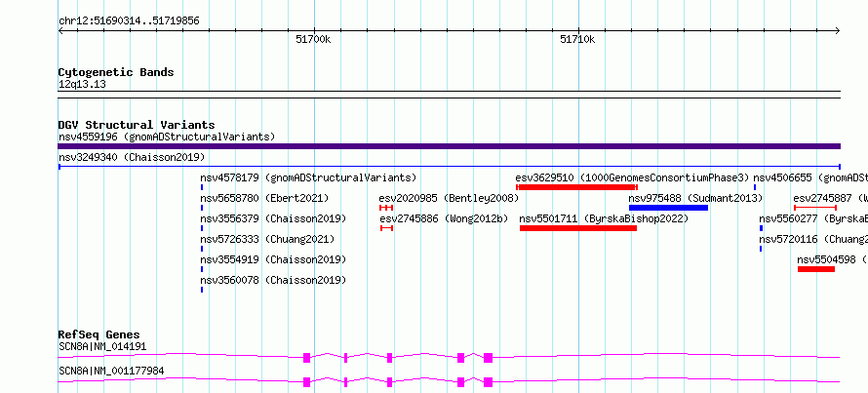Click the red esv2020985 variant glyph
Viewport: 868px width, 393px height.
point(386,208)
